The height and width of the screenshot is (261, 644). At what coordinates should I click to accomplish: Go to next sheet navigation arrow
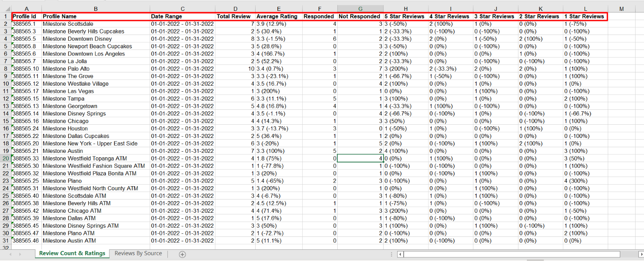[x=20, y=254]
